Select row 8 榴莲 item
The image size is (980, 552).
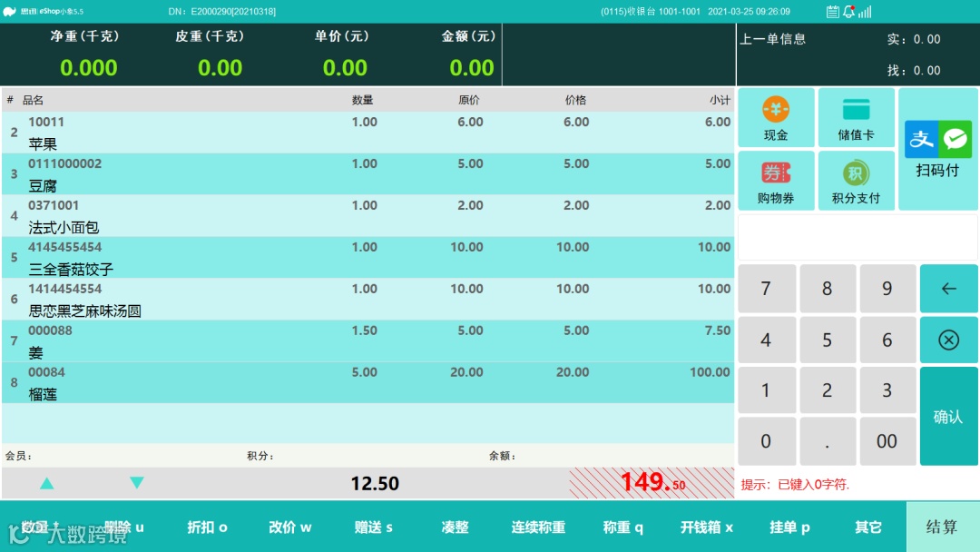pos(368,382)
